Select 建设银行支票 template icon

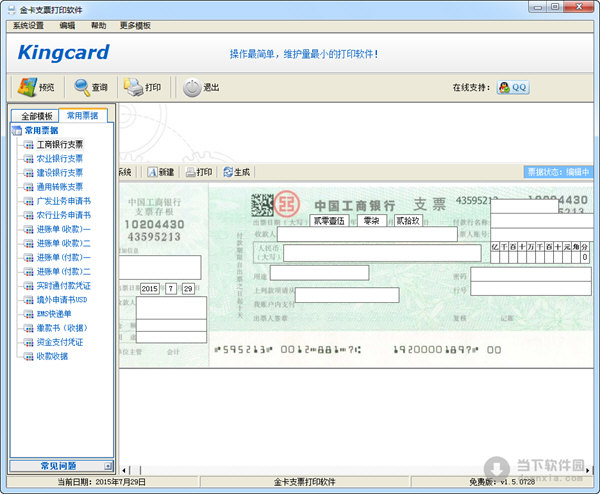pyautogui.click(x=28, y=173)
